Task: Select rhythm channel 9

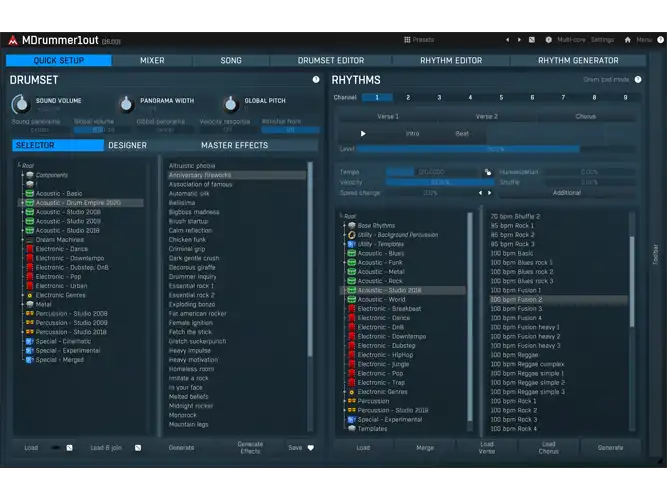Action: tap(625, 97)
